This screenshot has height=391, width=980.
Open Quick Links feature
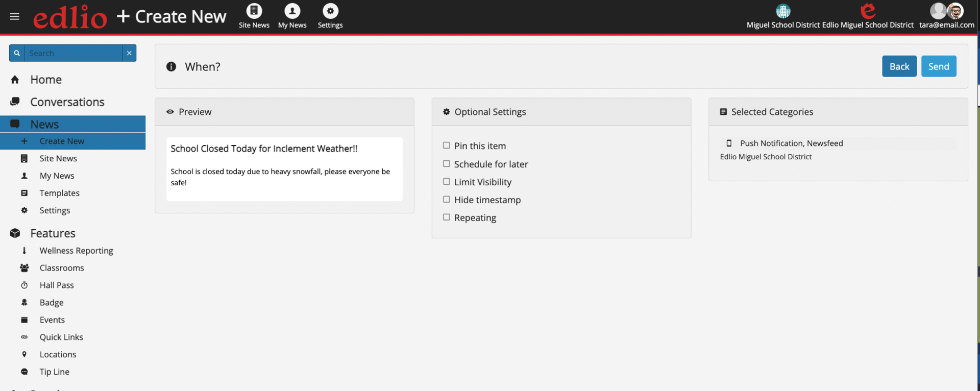click(x=61, y=337)
